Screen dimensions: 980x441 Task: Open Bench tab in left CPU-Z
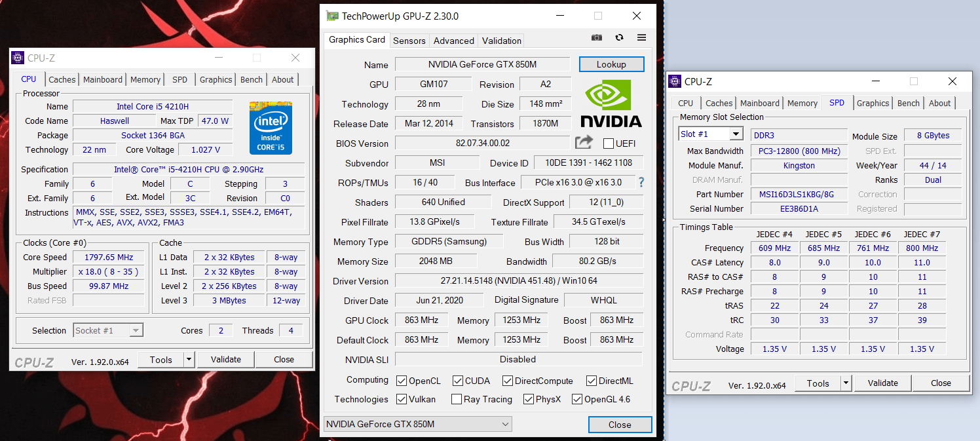click(x=252, y=79)
